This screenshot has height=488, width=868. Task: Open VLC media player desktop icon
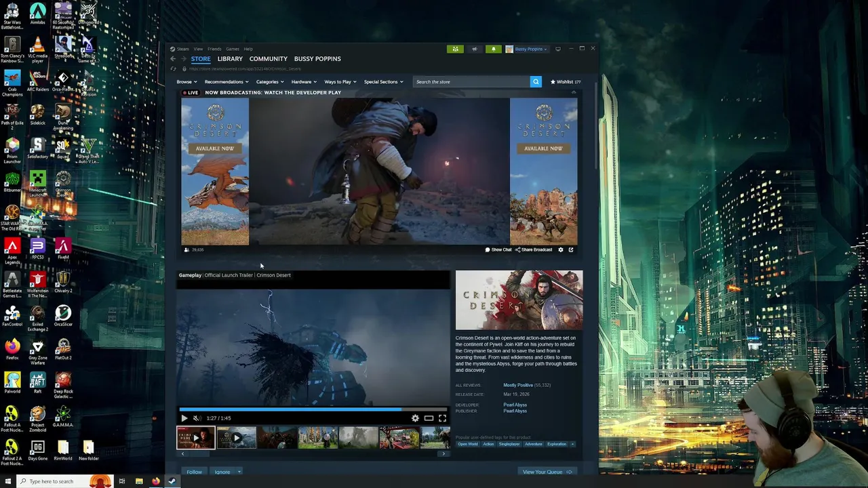click(x=37, y=49)
